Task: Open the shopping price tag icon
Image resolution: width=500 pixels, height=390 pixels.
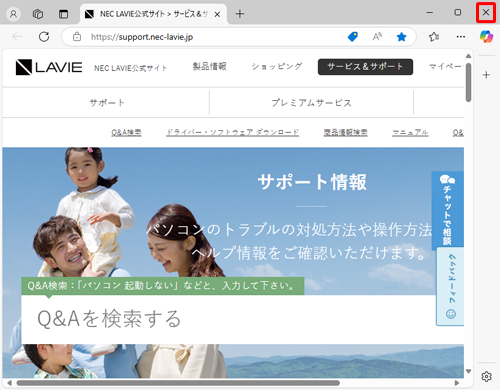Action: pos(353,37)
